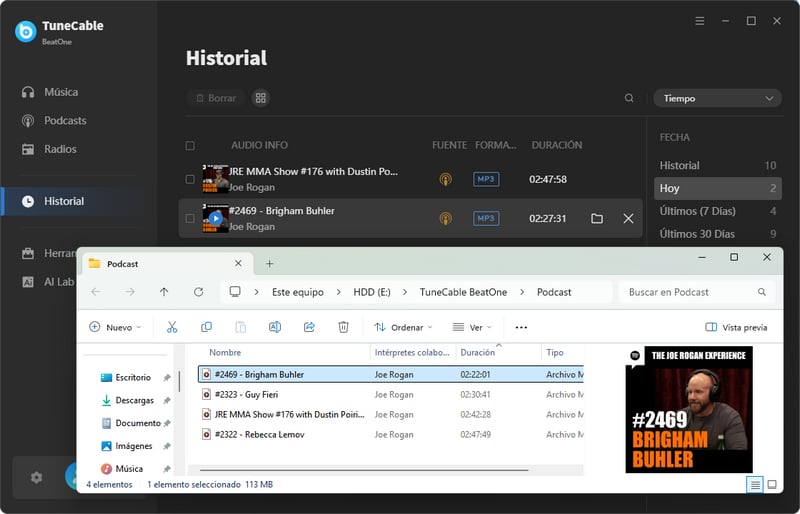Screen dimensions: 800x514
Task: Open the more options ellipsis in Explorer
Action: click(x=521, y=327)
